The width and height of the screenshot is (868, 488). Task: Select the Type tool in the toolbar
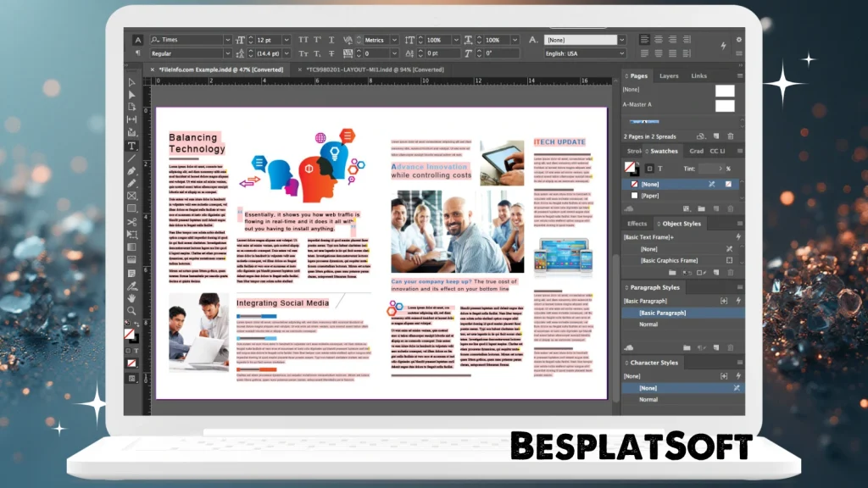tap(131, 143)
